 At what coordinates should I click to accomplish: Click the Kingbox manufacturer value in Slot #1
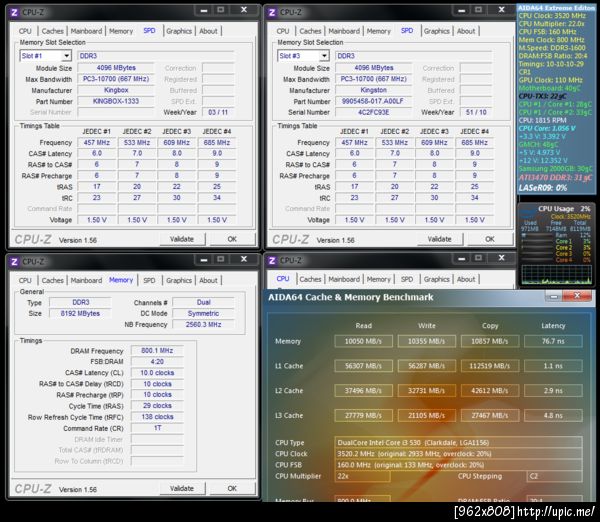click(x=116, y=90)
